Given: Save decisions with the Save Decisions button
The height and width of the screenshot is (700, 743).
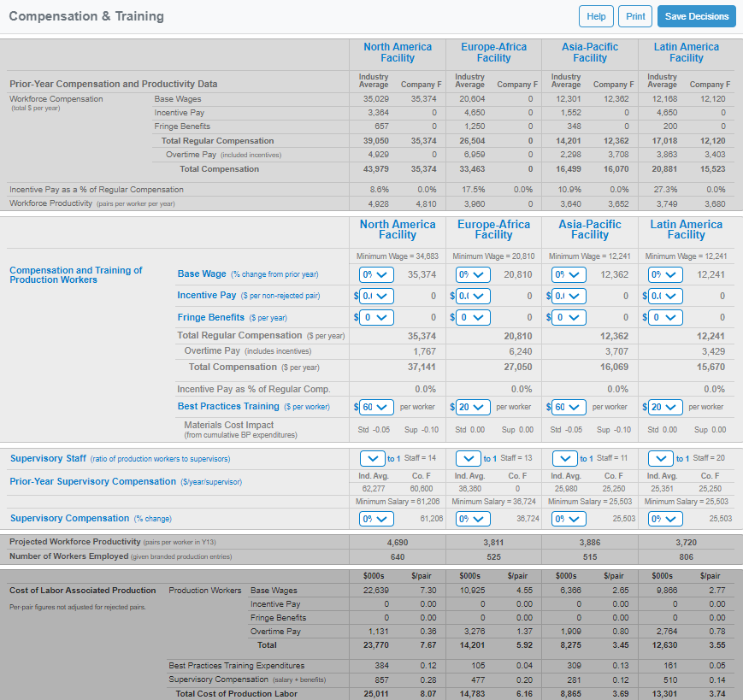Looking at the screenshot, I should tap(697, 16).
